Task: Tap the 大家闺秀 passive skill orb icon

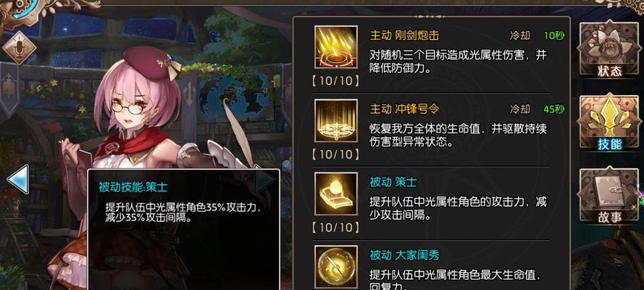Action: click(336, 267)
